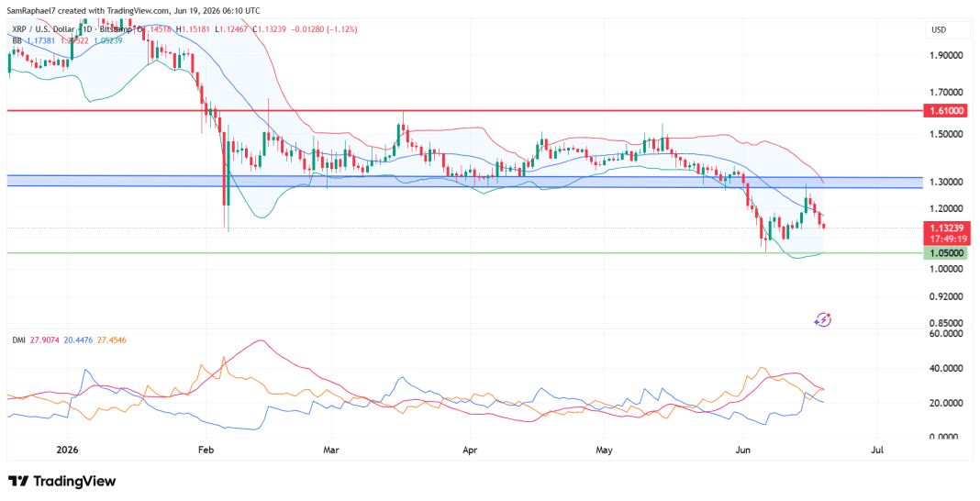Click the Mar label on time axis
980x501 pixels.
332,449
